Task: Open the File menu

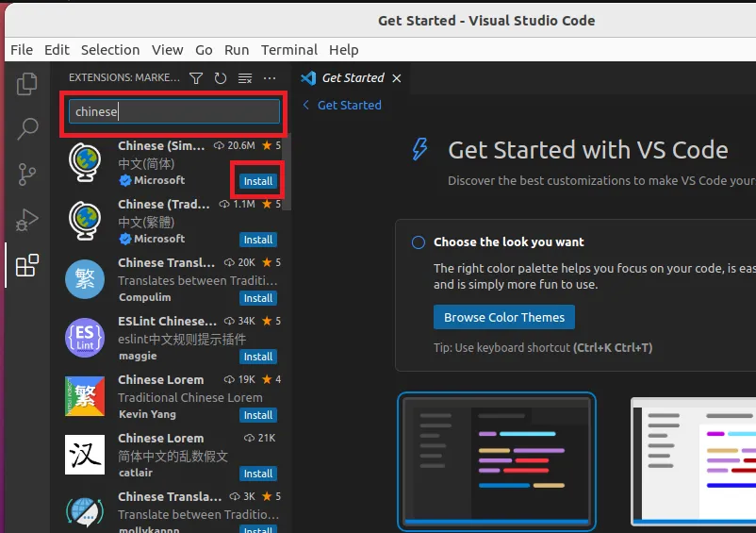Action: (22, 50)
